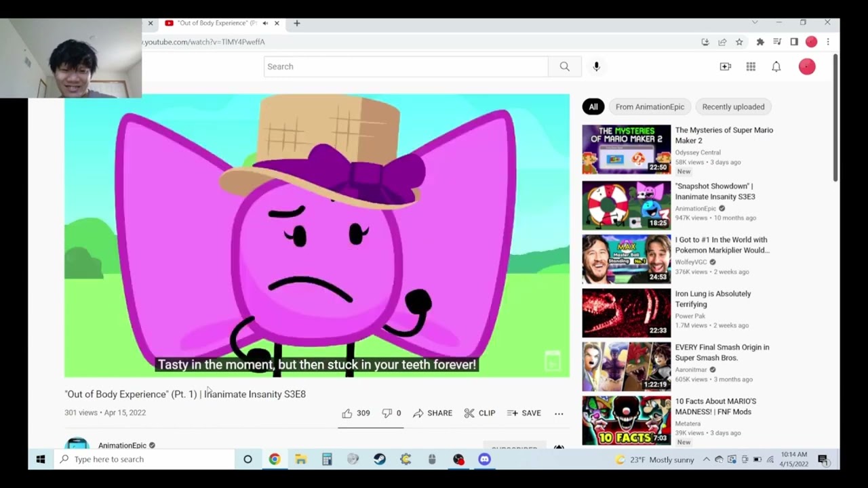
Task: Open AnimationEpic channel name below video
Action: 122,445
